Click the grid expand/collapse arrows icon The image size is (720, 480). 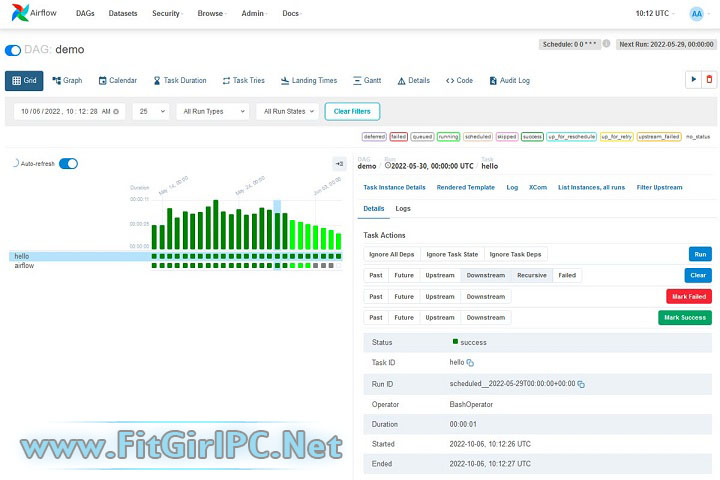(339, 163)
